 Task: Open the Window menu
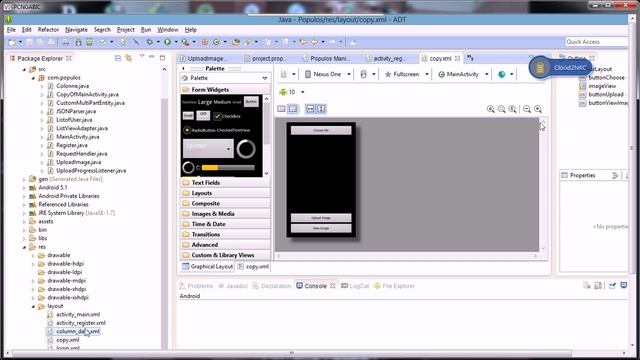click(168, 30)
